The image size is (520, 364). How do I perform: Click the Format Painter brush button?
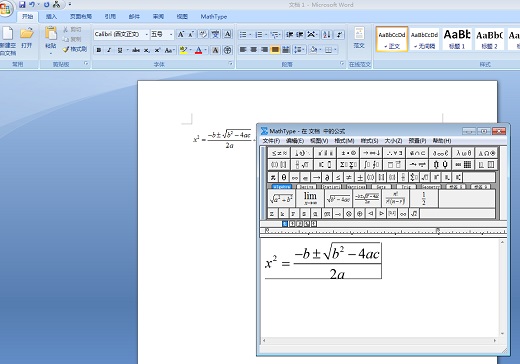coord(75,49)
